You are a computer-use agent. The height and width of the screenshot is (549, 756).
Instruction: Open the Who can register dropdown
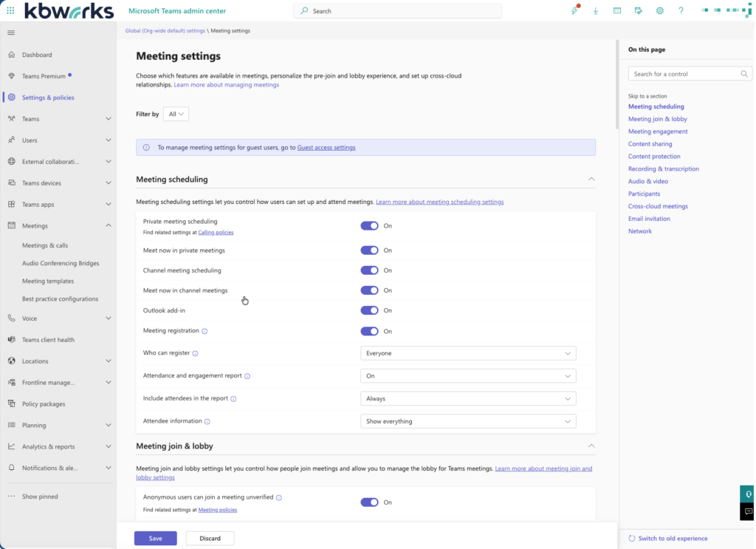click(x=468, y=352)
